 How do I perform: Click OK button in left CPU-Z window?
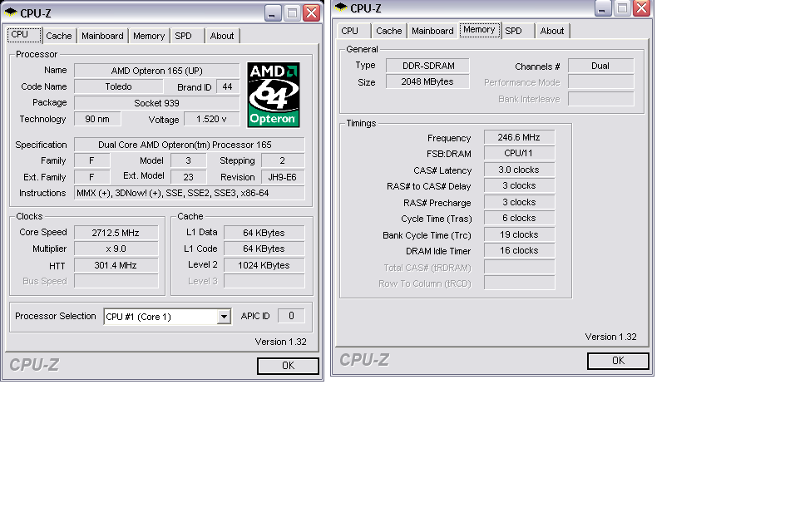point(288,366)
